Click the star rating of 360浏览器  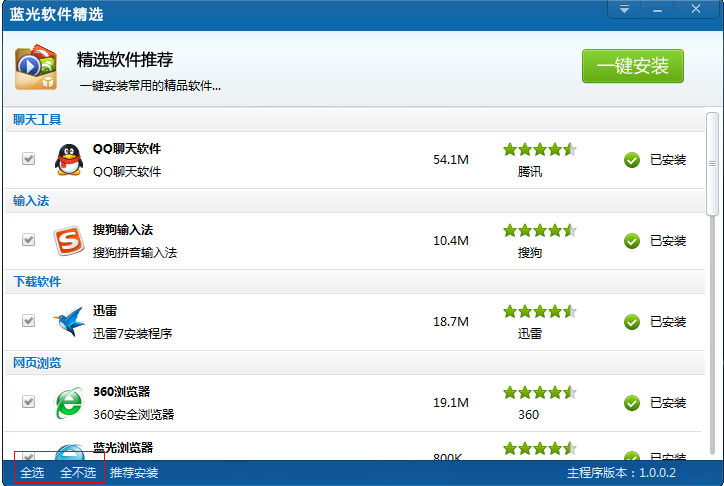(540, 392)
